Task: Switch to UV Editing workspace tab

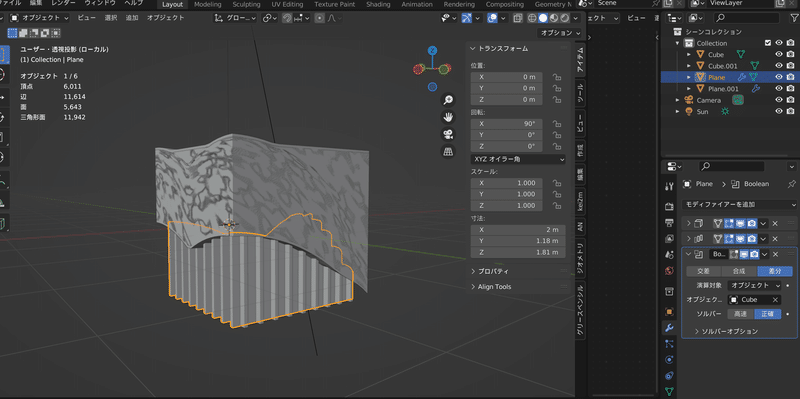Action: coord(287,5)
